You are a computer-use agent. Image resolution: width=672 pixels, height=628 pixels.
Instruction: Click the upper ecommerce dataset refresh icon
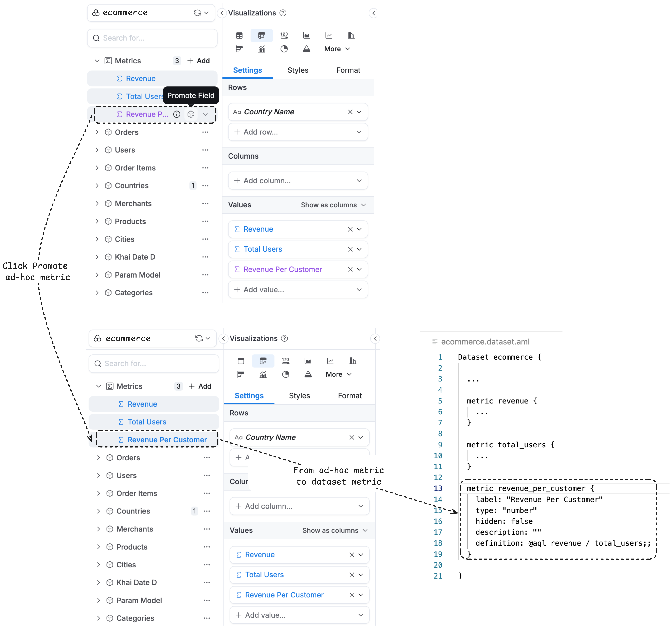[197, 13]
